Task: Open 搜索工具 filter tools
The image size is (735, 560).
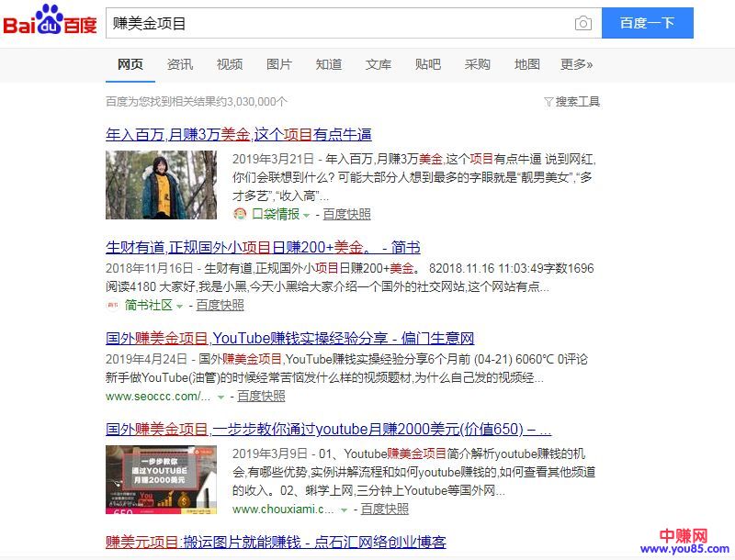Action: [571, 101]
